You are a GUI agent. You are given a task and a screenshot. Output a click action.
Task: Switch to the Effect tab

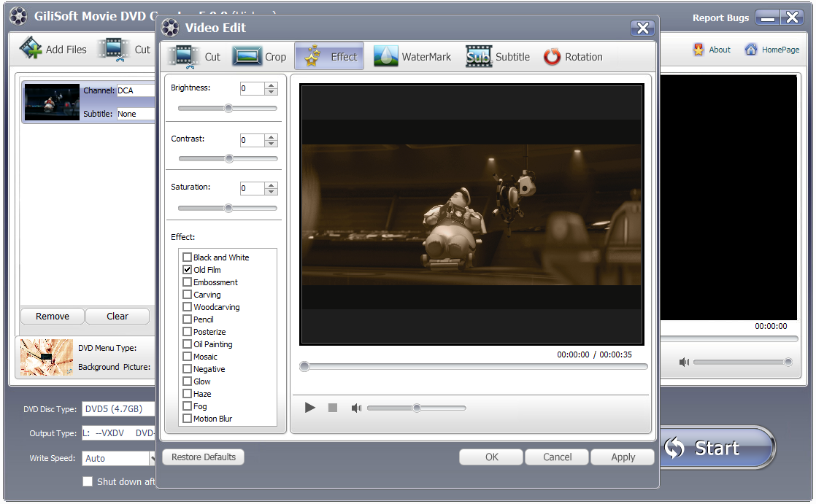click(329, 57)
